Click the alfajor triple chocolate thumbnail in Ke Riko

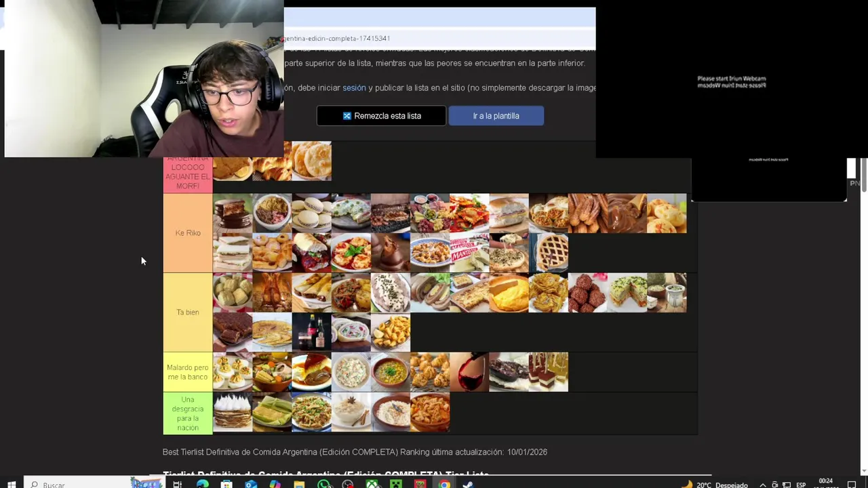click(233, 213)
